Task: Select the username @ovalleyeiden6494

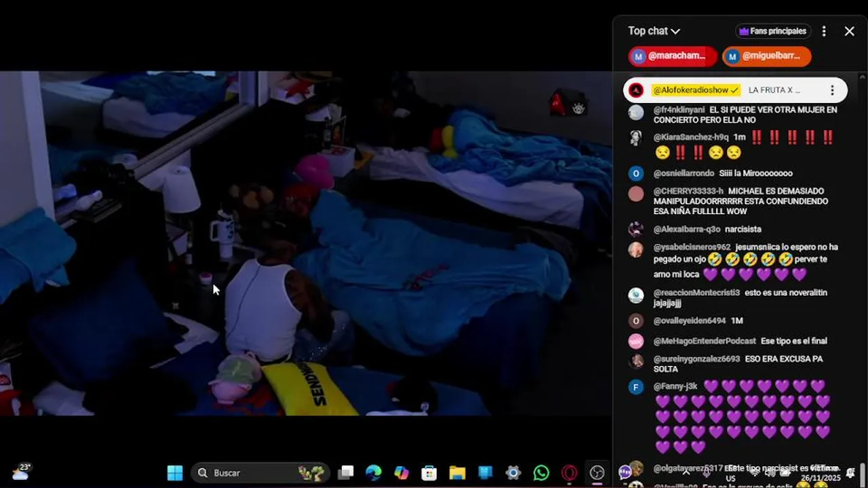Action: 689,321
